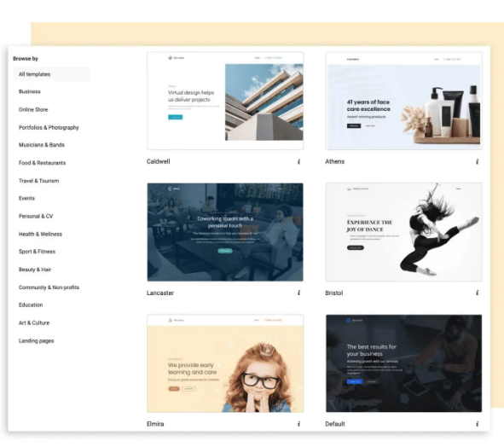View info icon beside Elmira template

[x=298, y=424]
